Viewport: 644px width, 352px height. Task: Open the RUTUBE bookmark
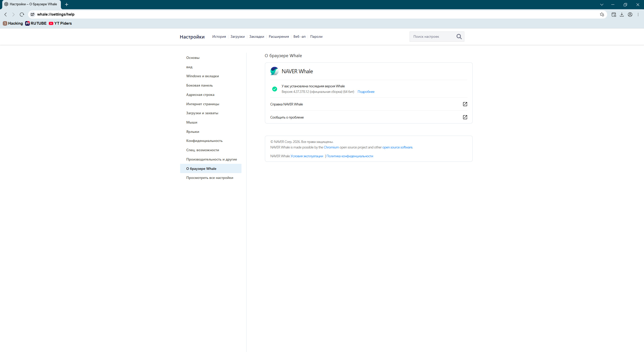(x=36, y=23)
